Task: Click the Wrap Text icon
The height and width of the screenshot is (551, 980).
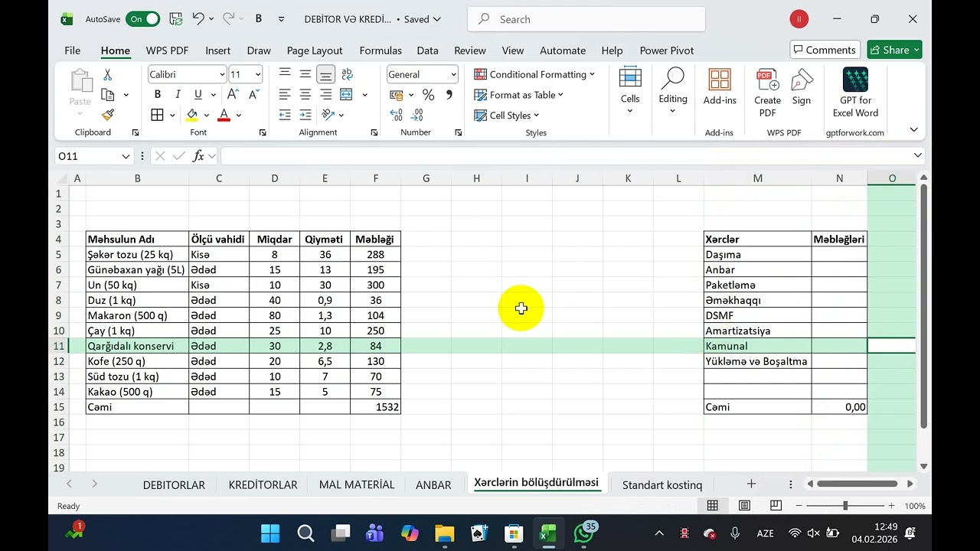Action: click(x=347, y=74)
